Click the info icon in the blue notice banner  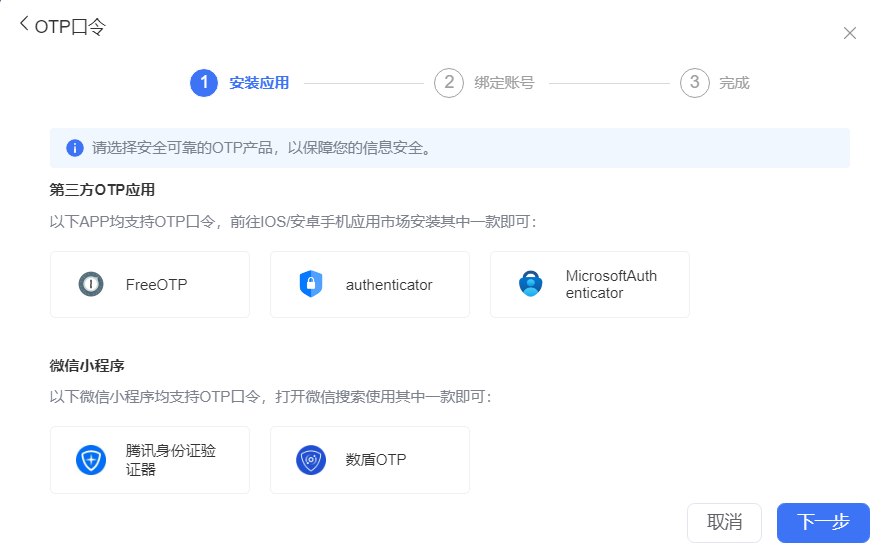(75, 148)
